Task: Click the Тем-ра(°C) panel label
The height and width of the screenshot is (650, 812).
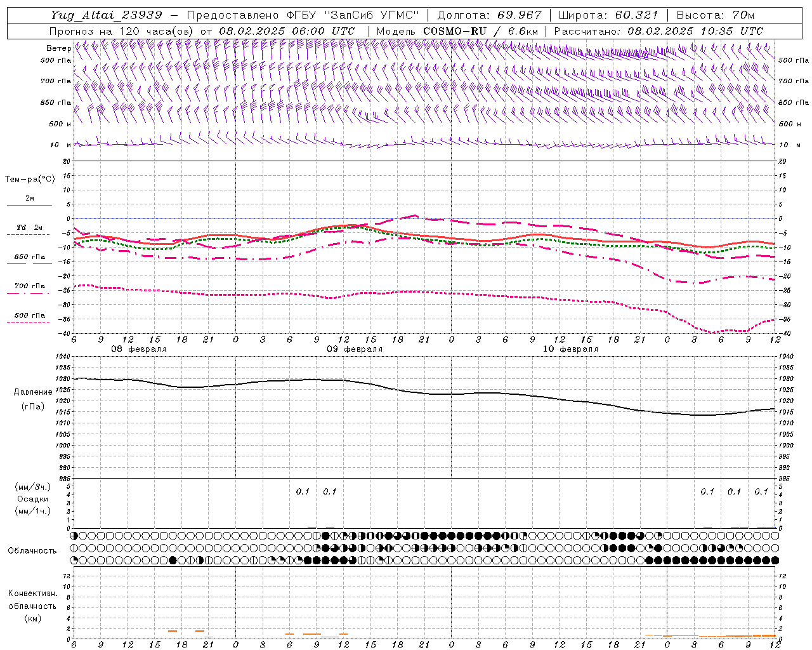Action: (30, 180)
